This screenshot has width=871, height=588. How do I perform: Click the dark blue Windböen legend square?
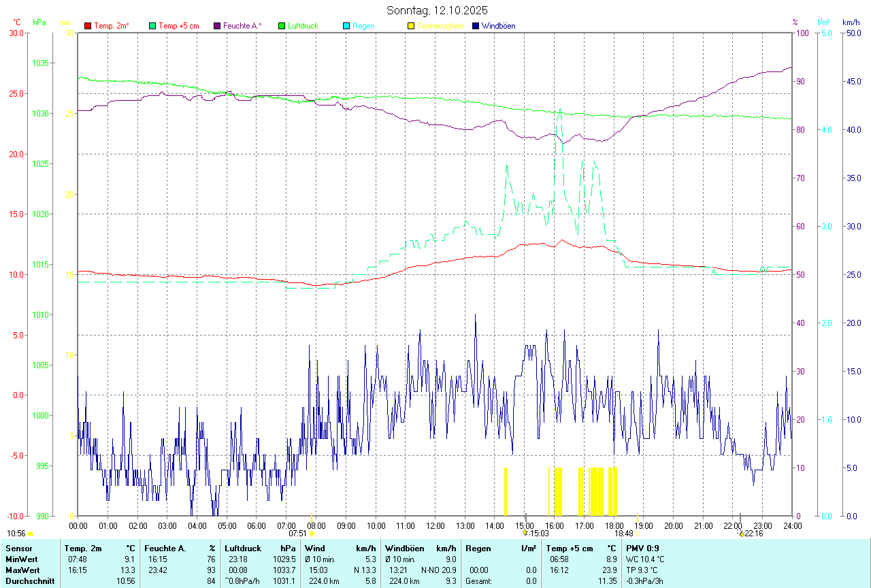point(475,26)
